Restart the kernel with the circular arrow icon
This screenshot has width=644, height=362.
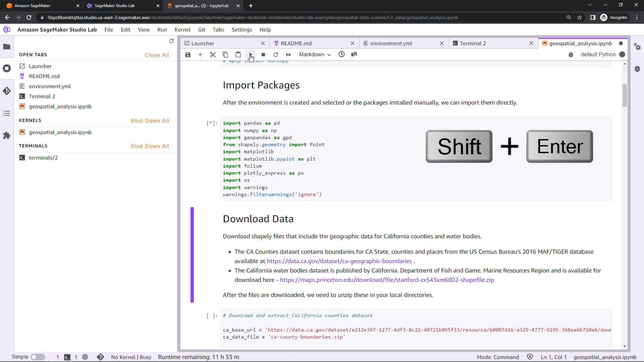pos(276,55)
